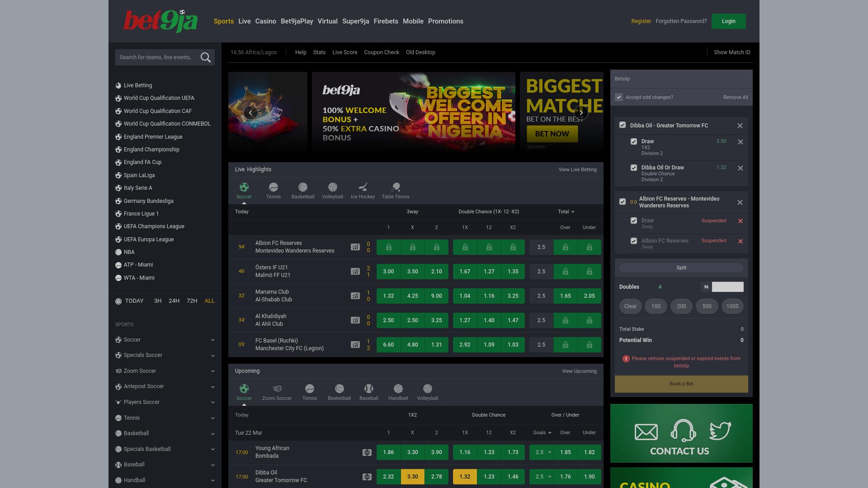Viewport: 868px width, 488px height.
Task: Click Remove All in betslip
Action: point(736,97)
